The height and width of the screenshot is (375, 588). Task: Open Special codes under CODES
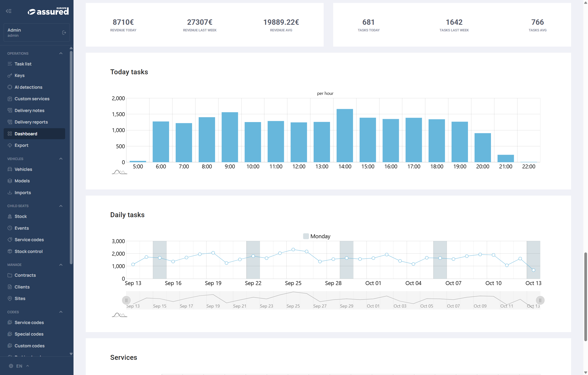click(29, 334)
